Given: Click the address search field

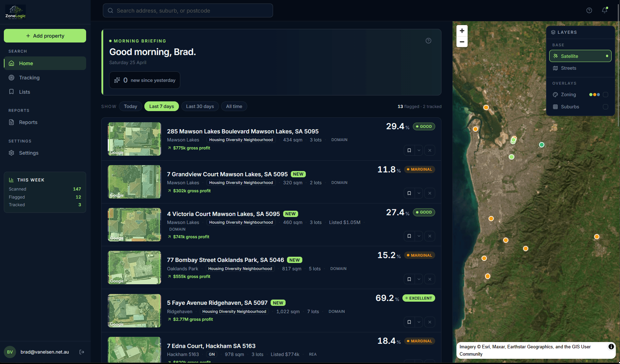Looking at the screenshot, I should (x=188, y=10).
